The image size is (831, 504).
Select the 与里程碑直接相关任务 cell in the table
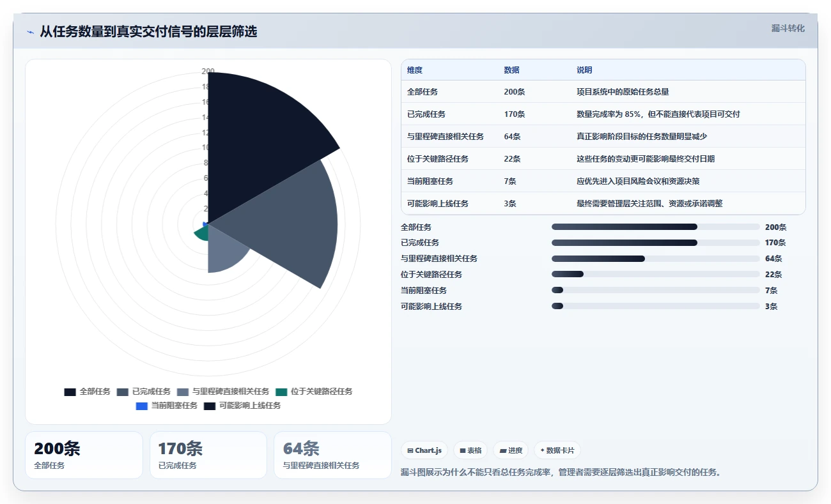pyautogui.click(x=446, y=137)
